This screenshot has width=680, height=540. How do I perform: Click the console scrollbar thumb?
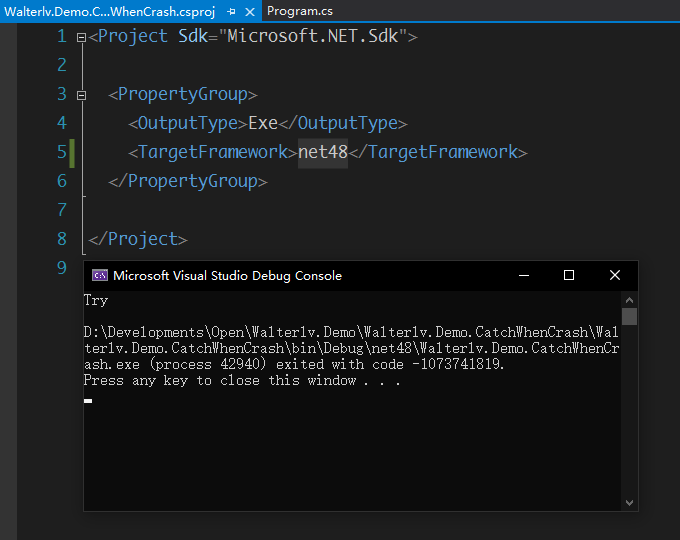[629, 316]
